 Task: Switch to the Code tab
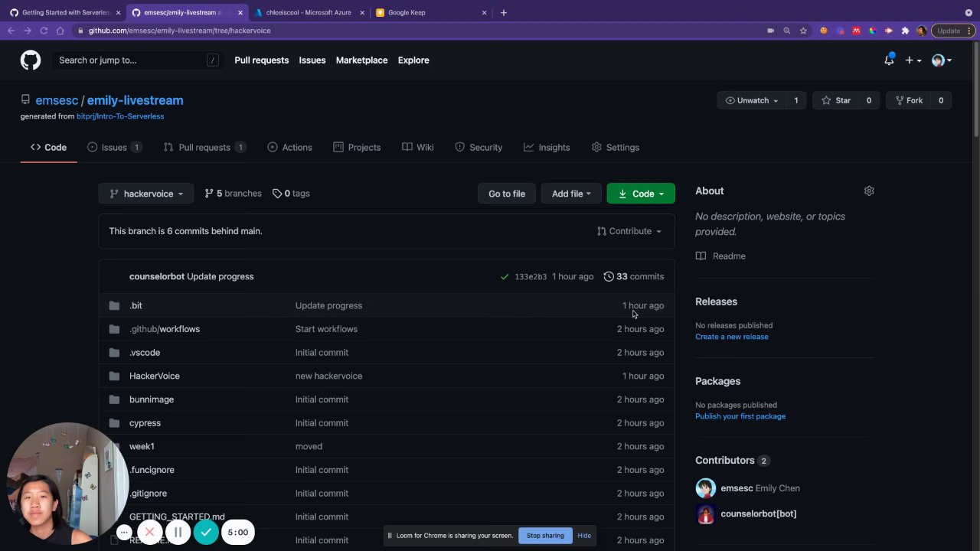48,147
